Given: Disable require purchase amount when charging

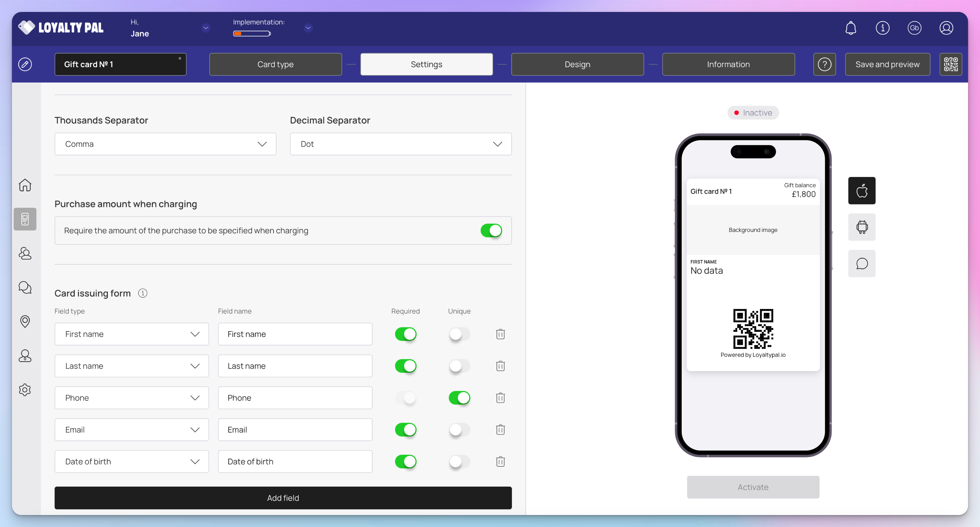Looking at the screenshot, I should [491, 231].
